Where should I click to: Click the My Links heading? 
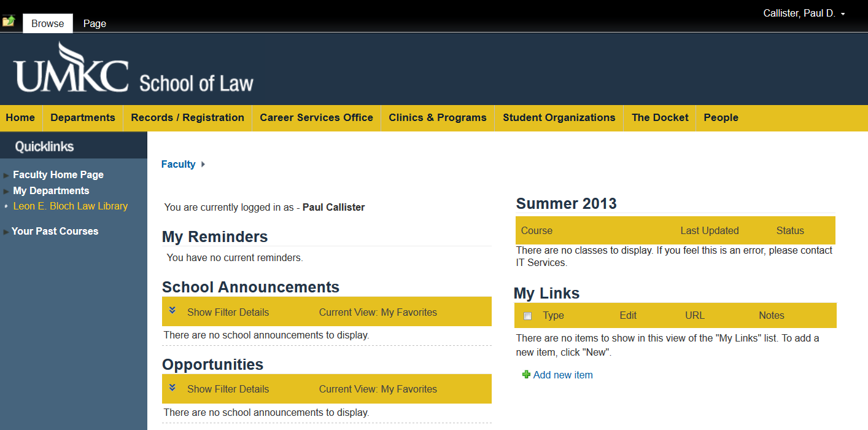pyautogui.click(x=547, y=293)
